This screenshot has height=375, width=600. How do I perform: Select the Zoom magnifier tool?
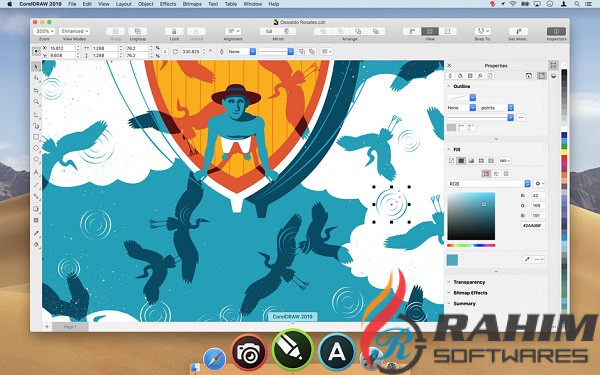tap(36, 102)
